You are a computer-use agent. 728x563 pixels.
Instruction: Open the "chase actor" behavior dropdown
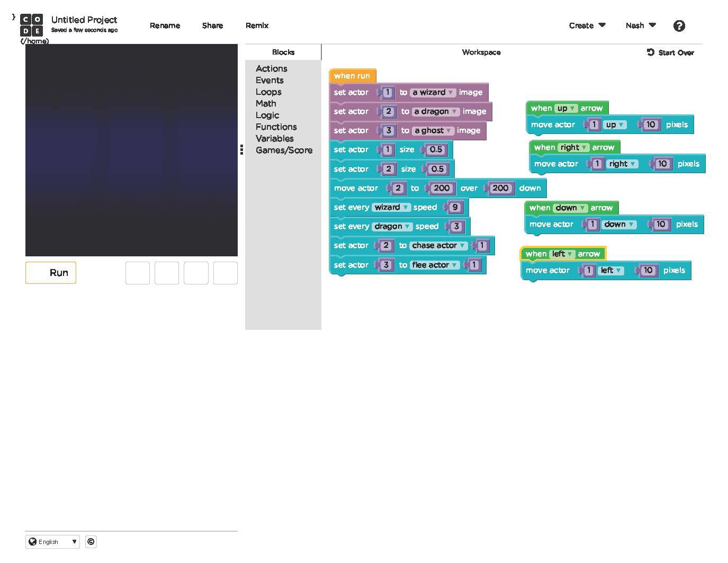(x=439, y=245)
